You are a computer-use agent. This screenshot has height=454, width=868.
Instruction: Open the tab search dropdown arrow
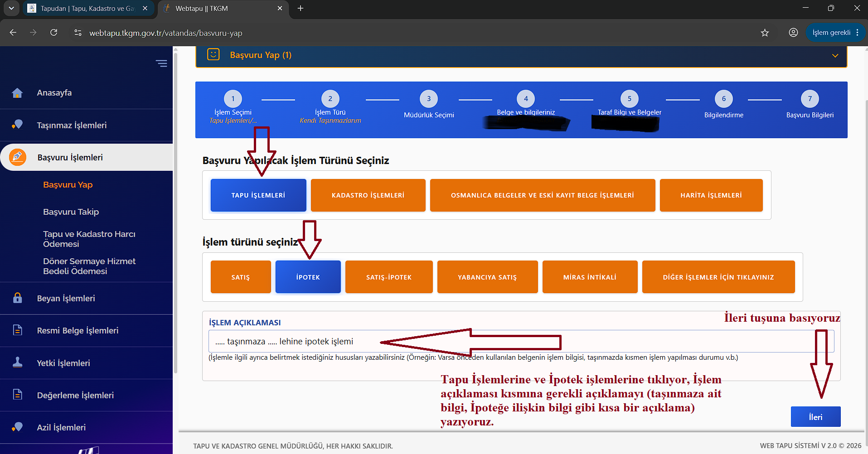pyautogui.click(x=11, y=8)
